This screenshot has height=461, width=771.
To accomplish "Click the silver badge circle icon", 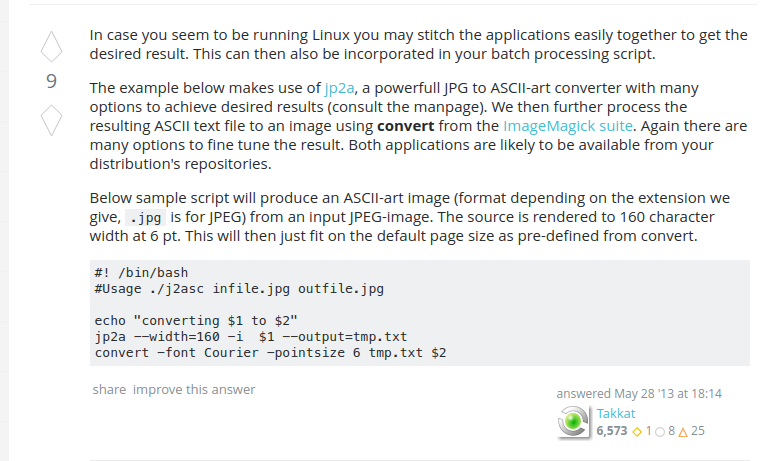I will [x=660, y=432].
